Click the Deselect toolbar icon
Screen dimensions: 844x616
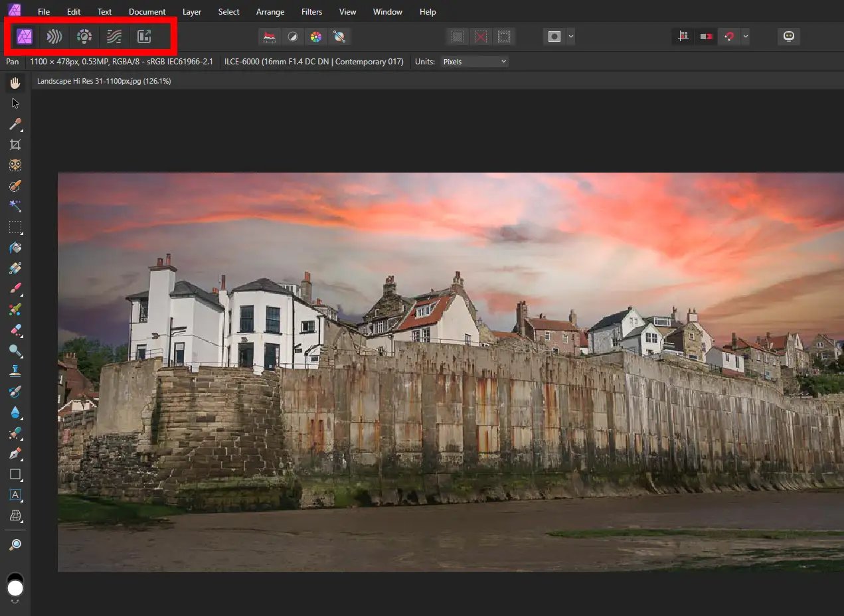481,37
